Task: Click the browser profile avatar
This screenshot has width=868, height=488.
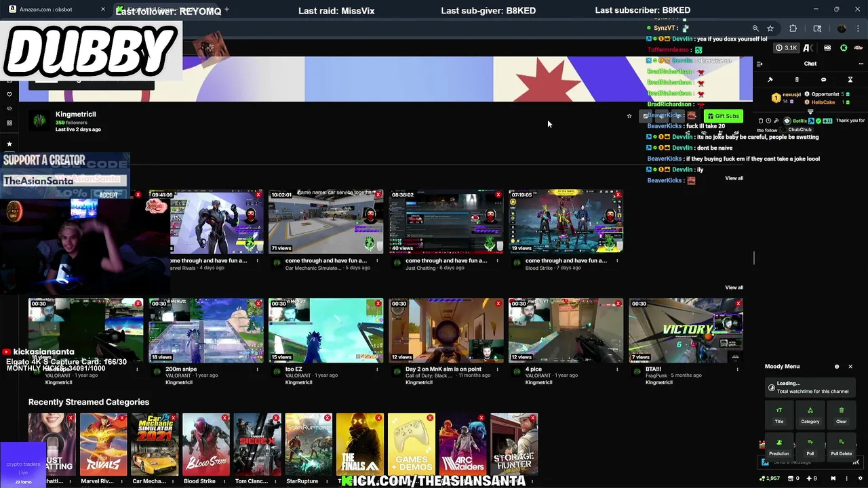Action: (x=842, y=28)
